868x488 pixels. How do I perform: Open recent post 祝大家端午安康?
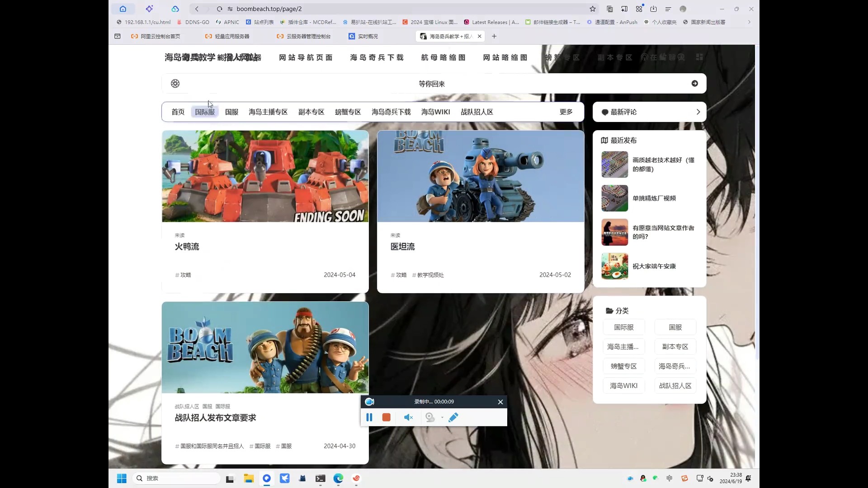[x=654, y=267]
